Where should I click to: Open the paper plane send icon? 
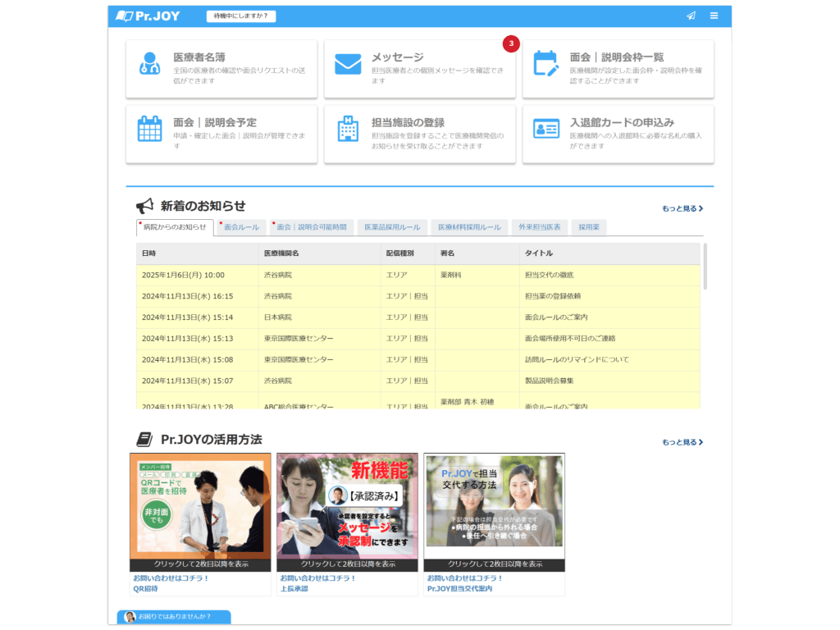[691, 16]
